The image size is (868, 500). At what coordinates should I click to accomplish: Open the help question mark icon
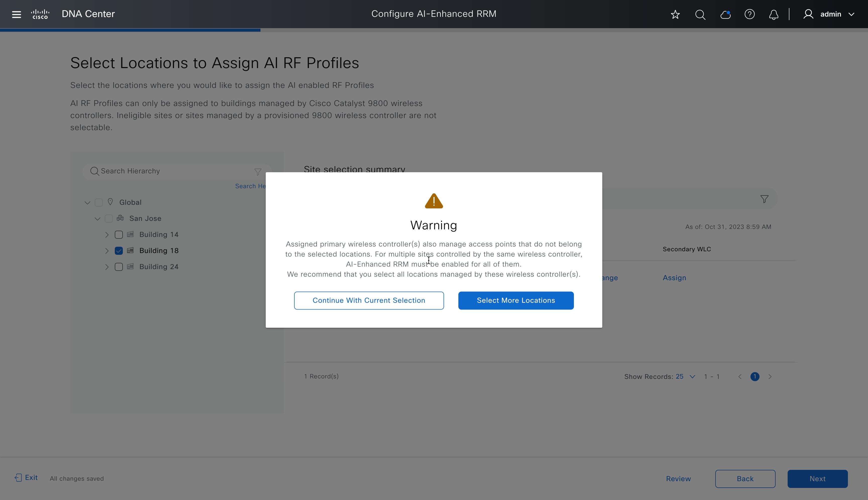pyautogui.click(x=750, y=14)
